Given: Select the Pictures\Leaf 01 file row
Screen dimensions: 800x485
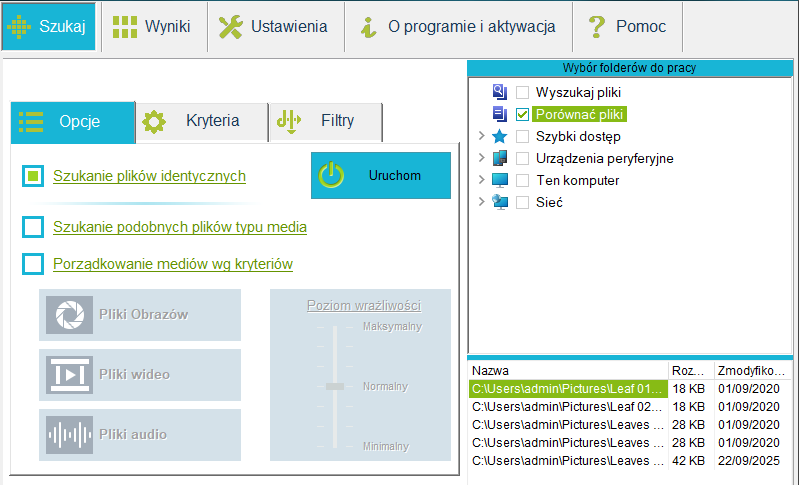Looking at the screenshot, I should point(630,389).
